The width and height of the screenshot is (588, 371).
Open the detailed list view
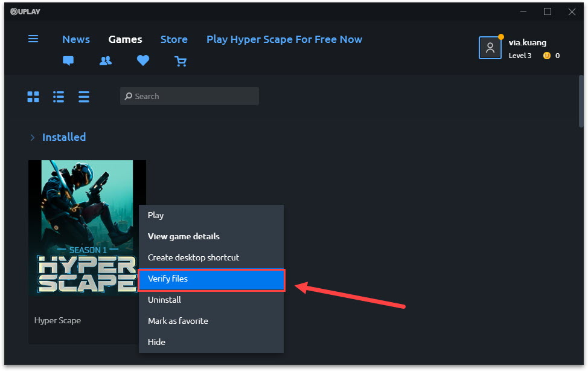click(83, 96)
